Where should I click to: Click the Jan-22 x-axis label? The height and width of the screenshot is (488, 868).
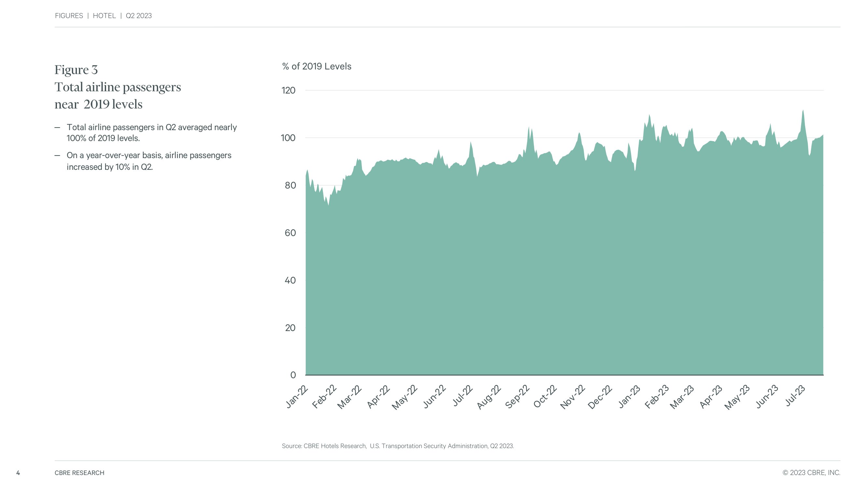pyautogui.click(x=296, y=397)
